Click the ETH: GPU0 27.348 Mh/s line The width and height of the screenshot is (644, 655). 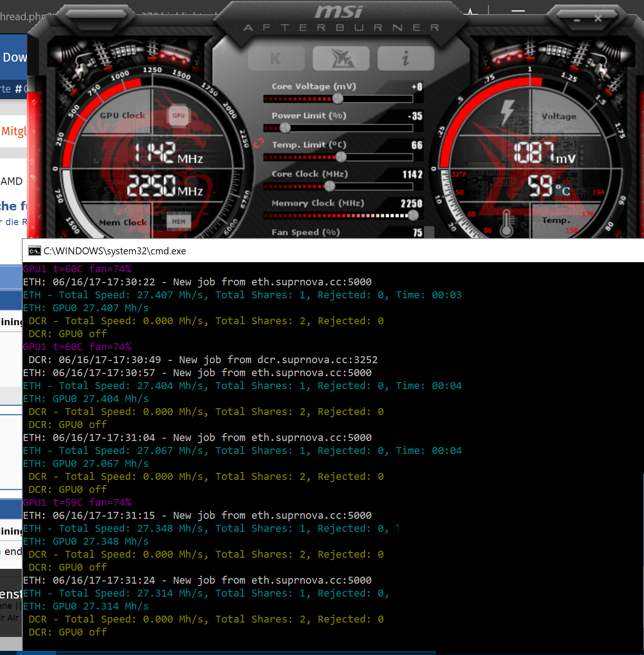[86, 542]
